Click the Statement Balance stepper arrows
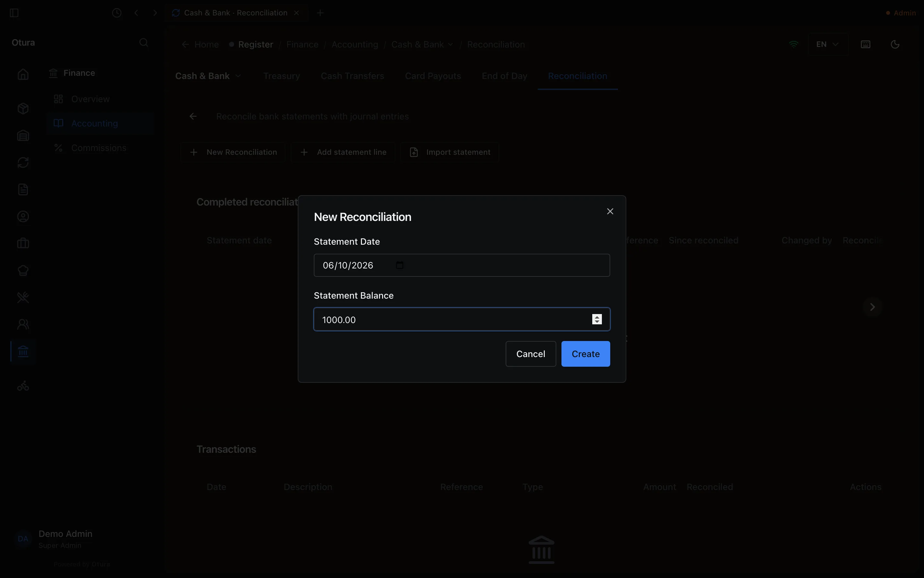 (x=597, y=319)
